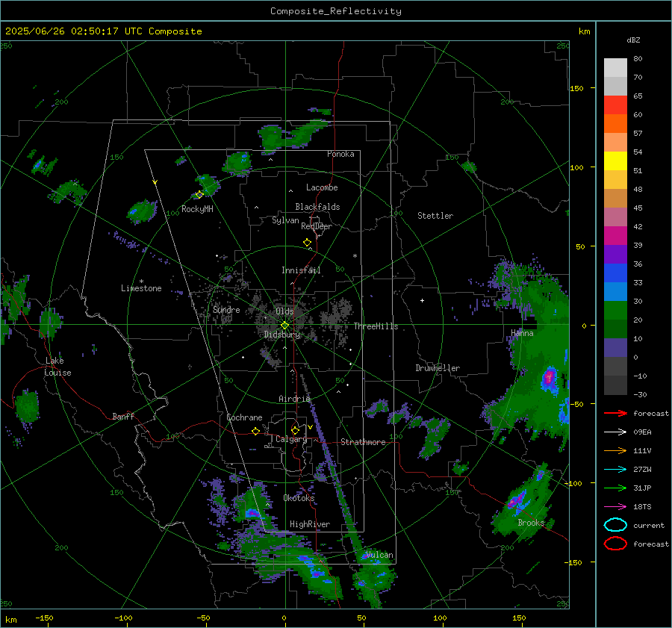Click the yellow diamond marker below RedDeer

coord(307,243)
